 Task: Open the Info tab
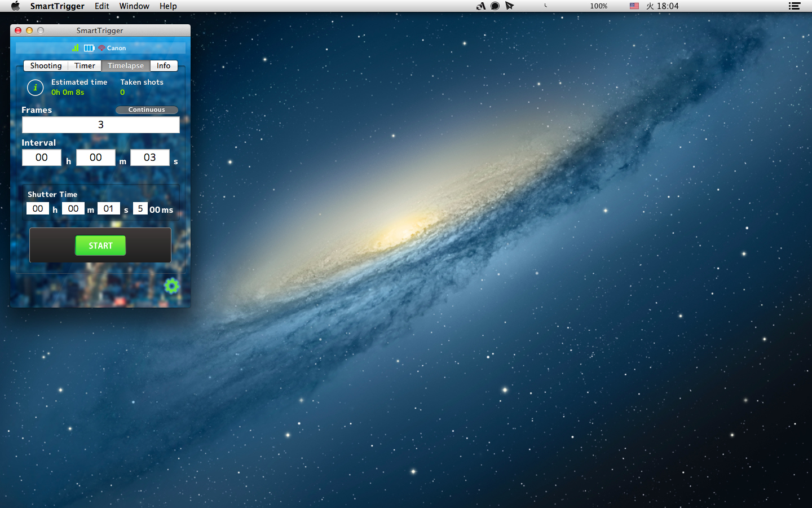coord(164,65)
